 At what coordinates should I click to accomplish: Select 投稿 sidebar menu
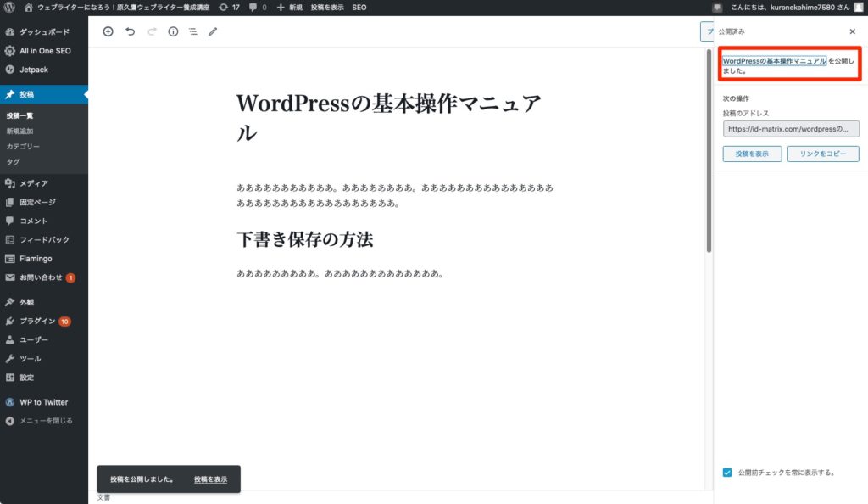point(44,94)
